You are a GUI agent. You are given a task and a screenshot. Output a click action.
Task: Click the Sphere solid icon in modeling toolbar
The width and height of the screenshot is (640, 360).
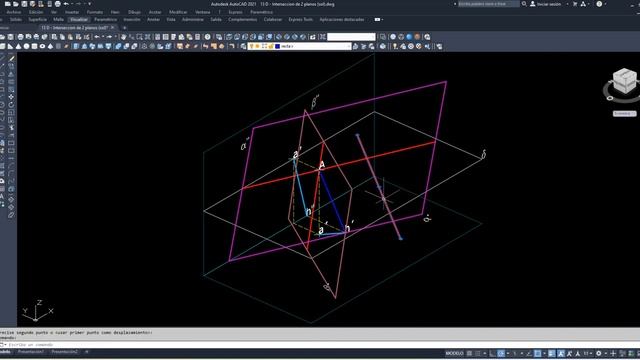pyautogui.click(x=27, y=47)
